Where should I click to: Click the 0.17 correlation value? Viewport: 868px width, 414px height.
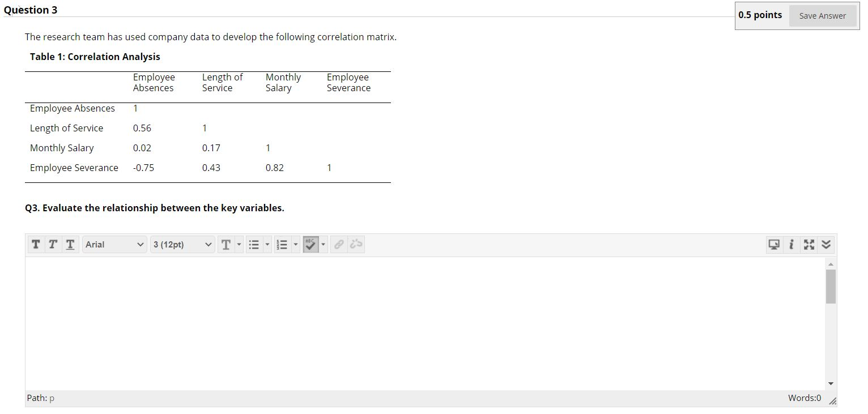point(211,148)
